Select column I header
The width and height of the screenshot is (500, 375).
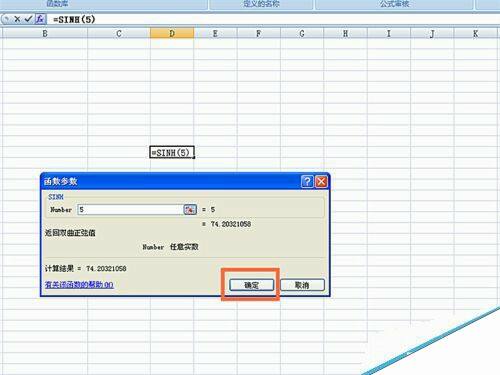point(389,33)
